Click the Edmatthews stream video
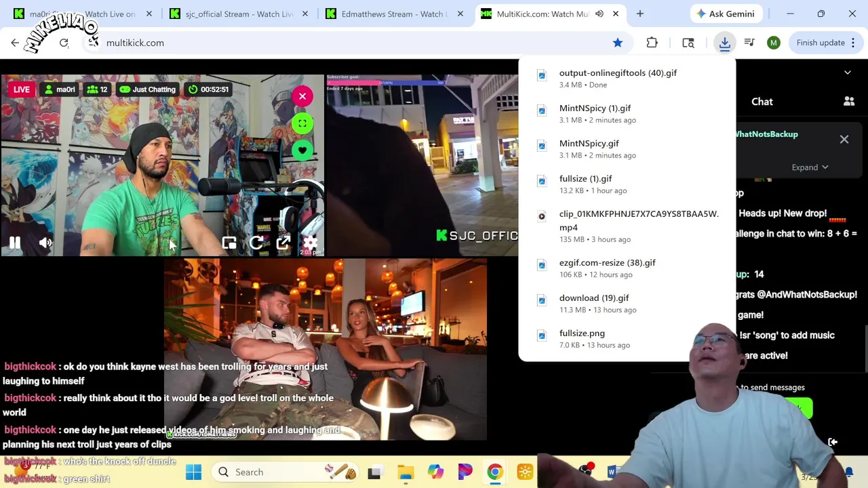Image resolution: width=868 pixels, height=488 pixels. [325, 349]
